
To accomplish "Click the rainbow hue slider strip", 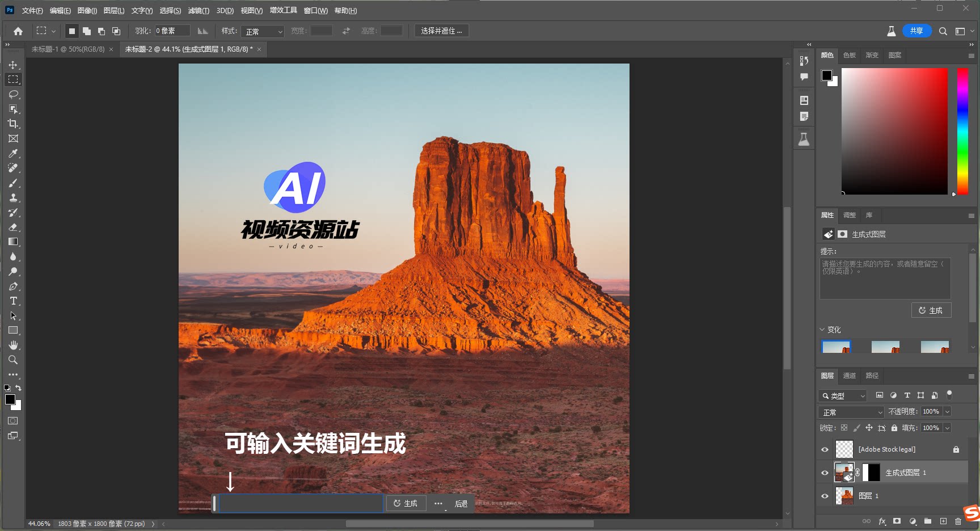I will [x=962, y=131].
